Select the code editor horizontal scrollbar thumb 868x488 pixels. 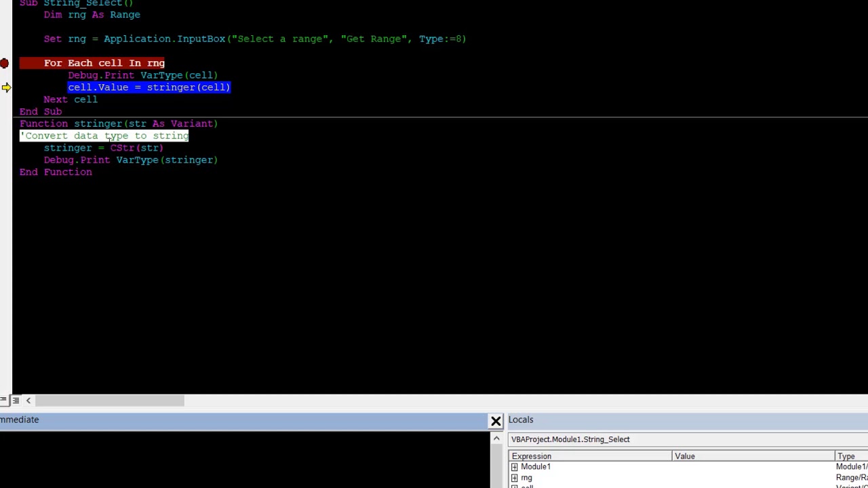point(109,401)
